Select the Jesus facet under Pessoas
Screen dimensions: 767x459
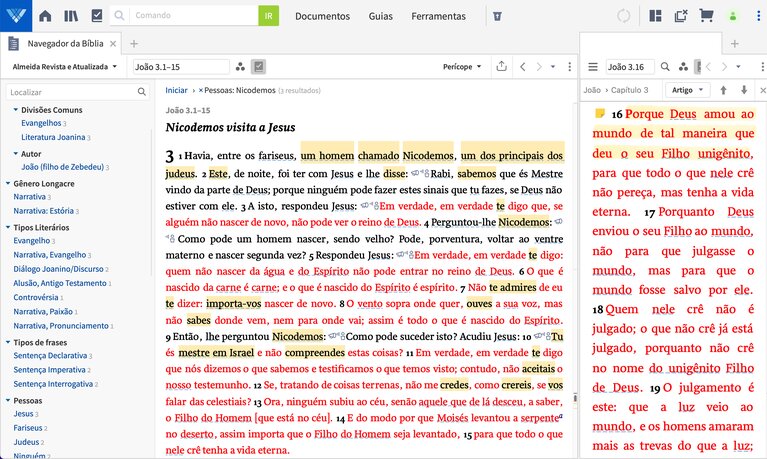click(x=23, y=414)
